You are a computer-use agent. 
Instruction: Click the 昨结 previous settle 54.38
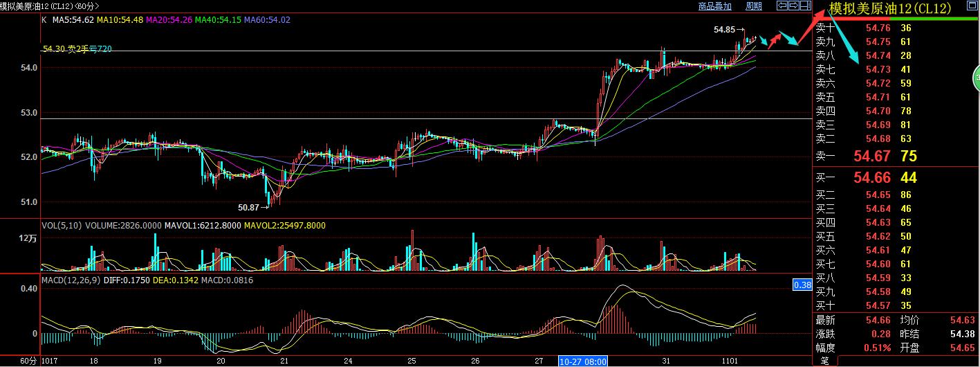coord(963,334)
